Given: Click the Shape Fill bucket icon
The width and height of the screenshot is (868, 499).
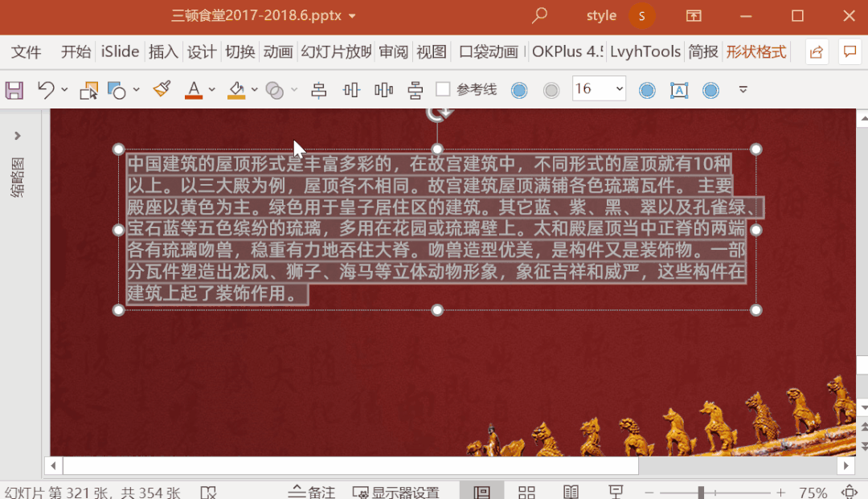Looking at the screenshot, I should click(x=235, y=89).
